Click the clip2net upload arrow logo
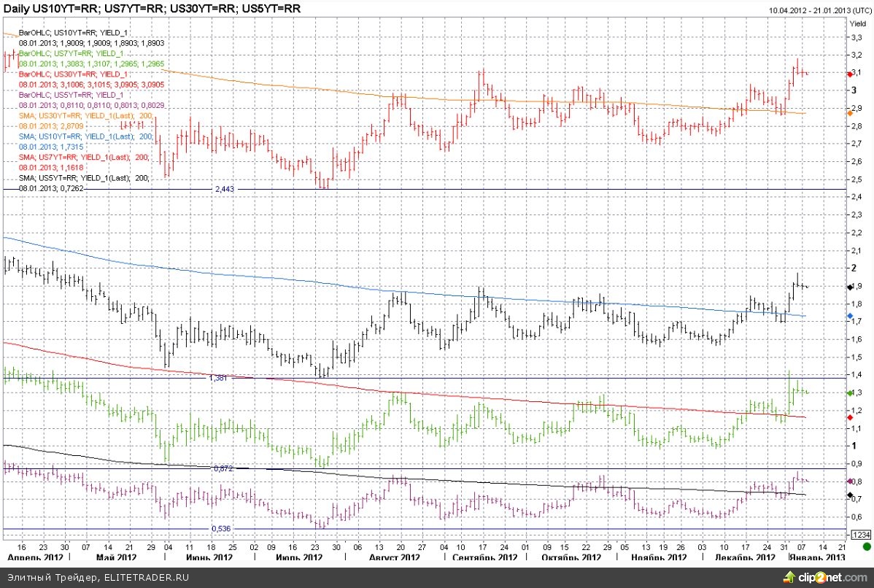Screen dimensions: 874x588 pyautogui.click(x=786, y=576)
